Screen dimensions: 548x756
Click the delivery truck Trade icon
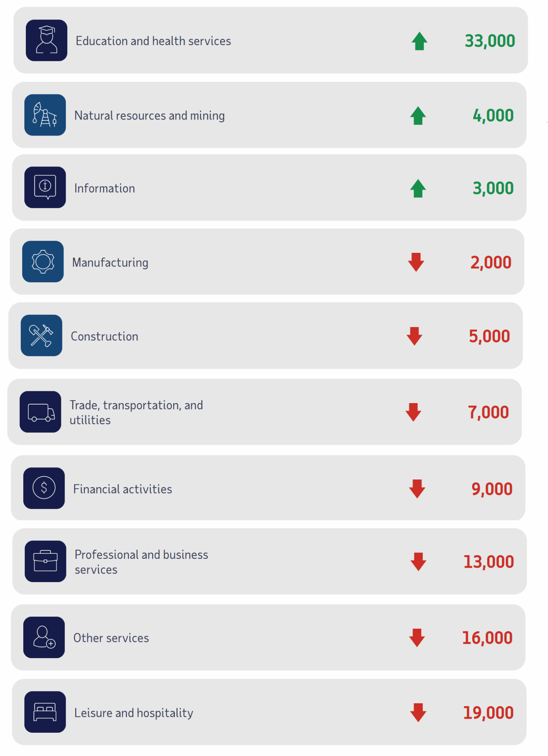pyautogui.click(x=40, y=412)
